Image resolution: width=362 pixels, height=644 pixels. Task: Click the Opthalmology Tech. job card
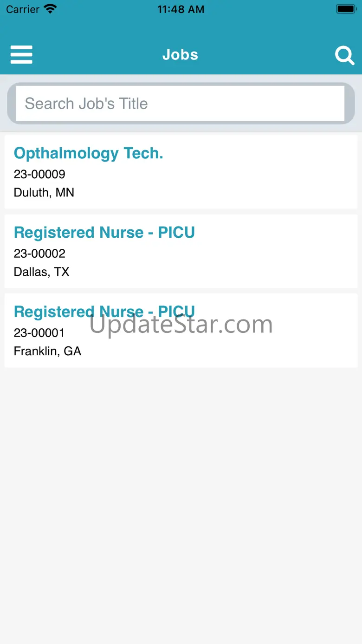coord(181,172)
